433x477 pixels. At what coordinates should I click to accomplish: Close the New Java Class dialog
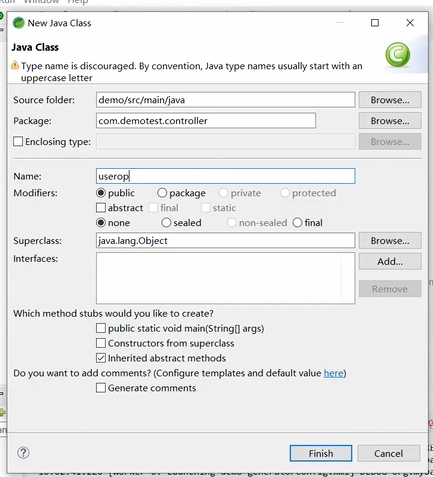click(410, 23)
